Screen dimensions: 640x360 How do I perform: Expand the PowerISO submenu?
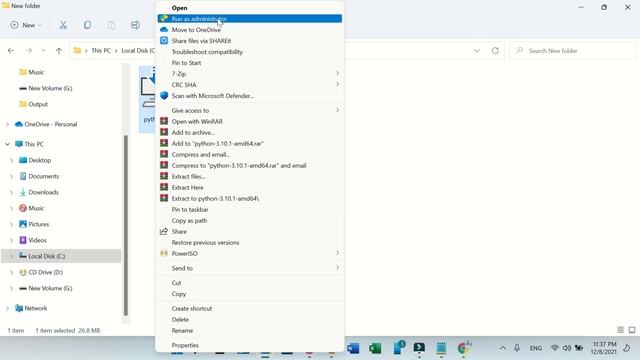[250, 254]
